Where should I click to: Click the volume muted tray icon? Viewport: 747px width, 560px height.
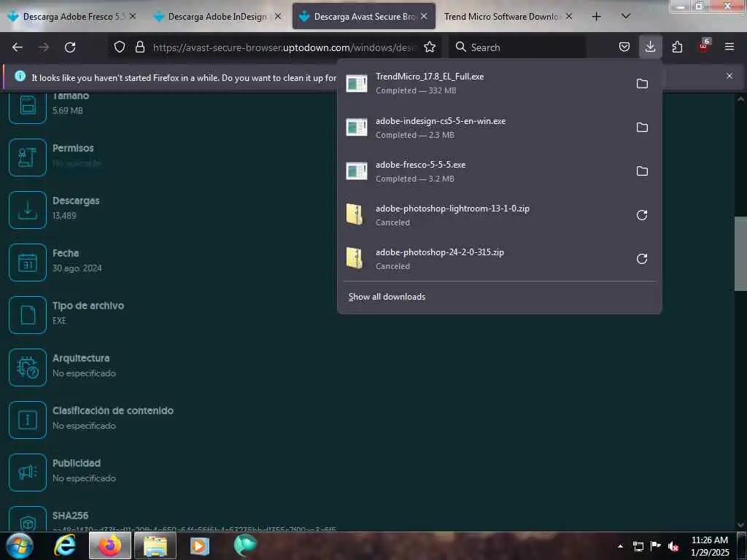point(673,546)
